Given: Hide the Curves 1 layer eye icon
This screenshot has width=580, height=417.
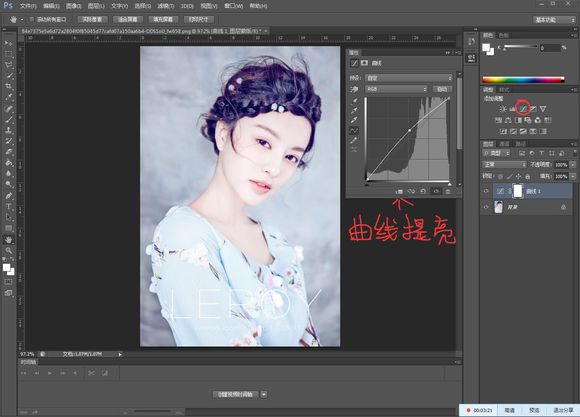Looking at the screenshot, I should pyautogui.click(x=486, y=191).
